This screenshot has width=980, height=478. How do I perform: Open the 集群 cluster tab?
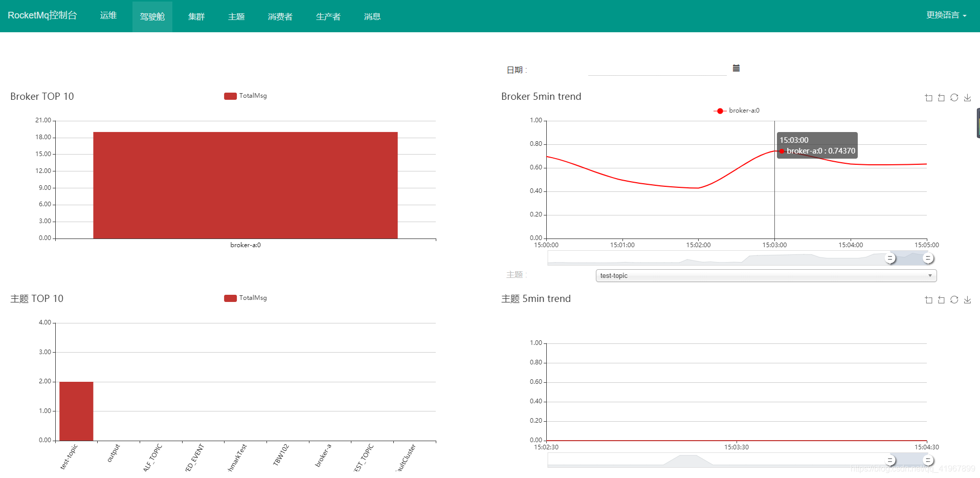196,16
